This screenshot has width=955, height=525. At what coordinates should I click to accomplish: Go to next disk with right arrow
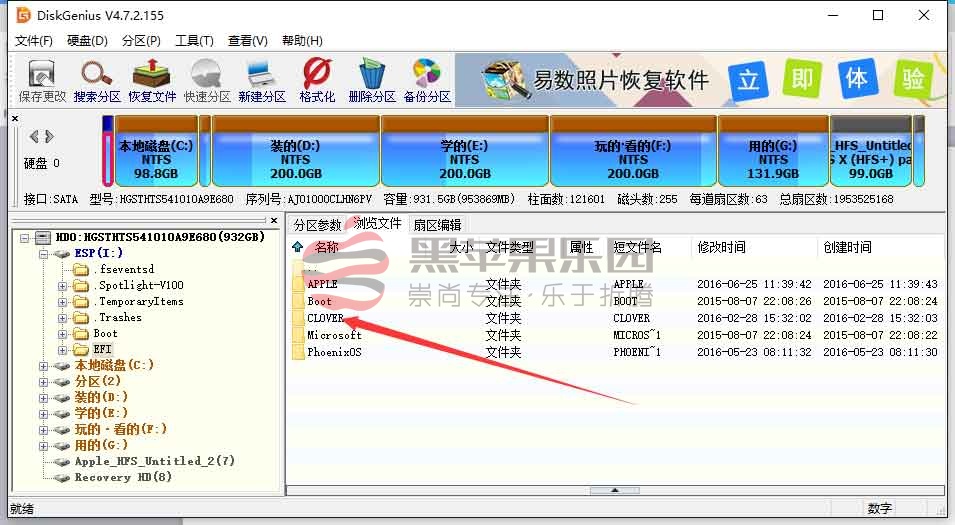(49, 136)
